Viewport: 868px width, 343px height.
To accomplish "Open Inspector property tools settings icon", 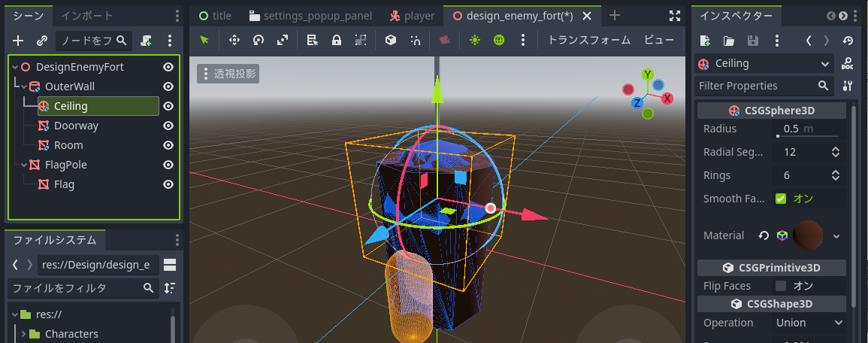I will click(847, 86).
